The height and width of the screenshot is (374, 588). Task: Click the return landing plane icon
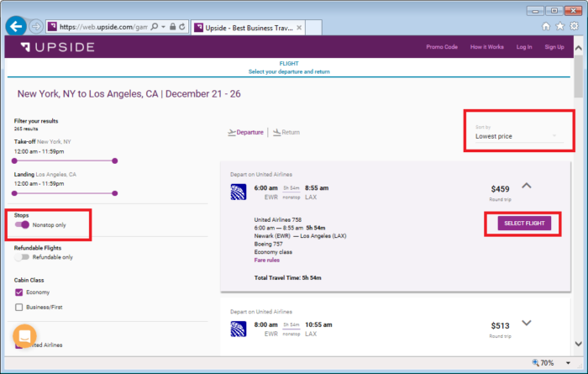pos(276,133)
